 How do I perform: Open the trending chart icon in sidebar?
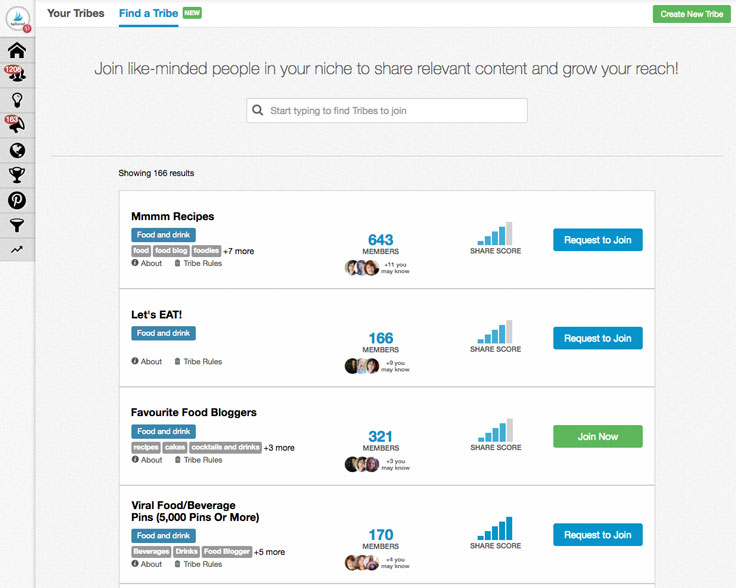pos(17,250)
